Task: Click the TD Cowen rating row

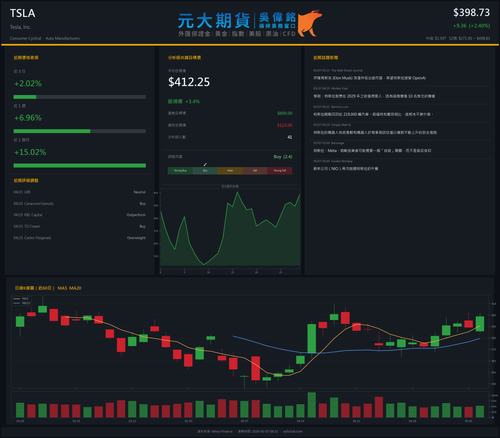Action: [x=80, y=226]
